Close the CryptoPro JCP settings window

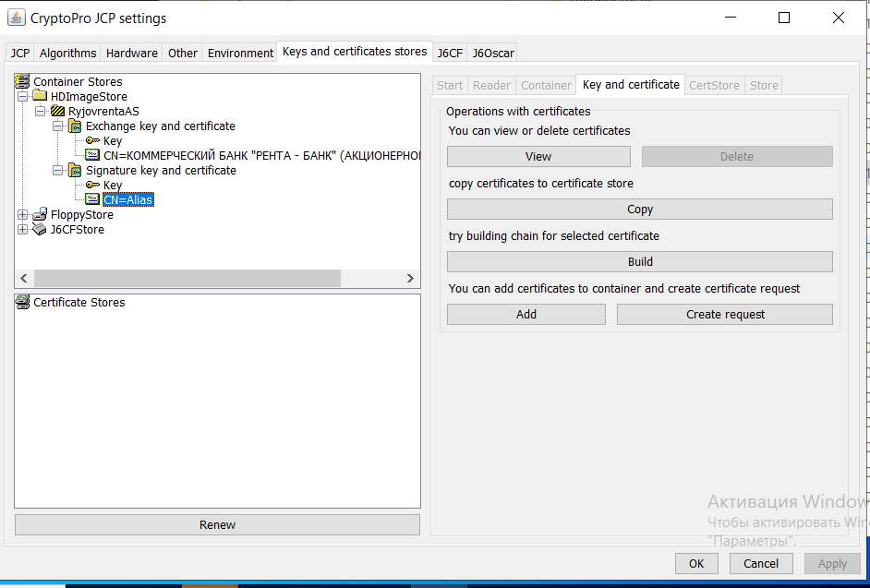[x=839, y=18]
